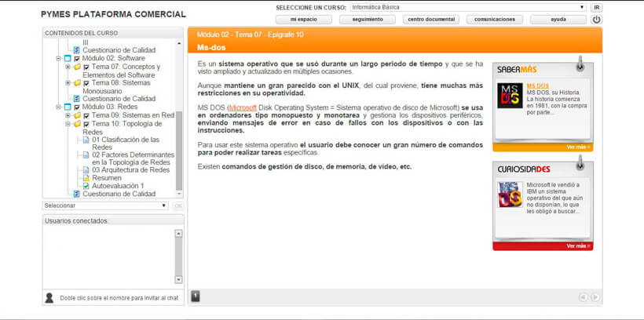Image resolution: width=644 pixels, height=320 pixels.
Task: Click connected users scroll-down arrow
Action: tap(178, 280)
